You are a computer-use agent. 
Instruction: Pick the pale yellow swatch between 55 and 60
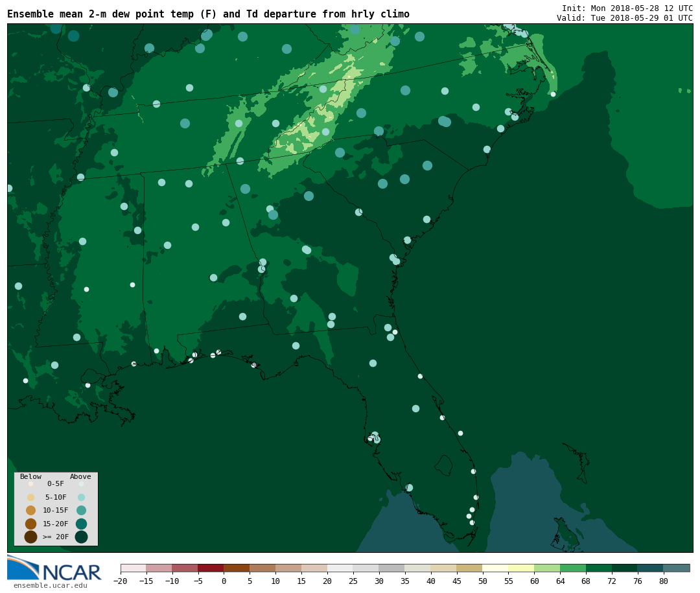(x=521, y=568)
